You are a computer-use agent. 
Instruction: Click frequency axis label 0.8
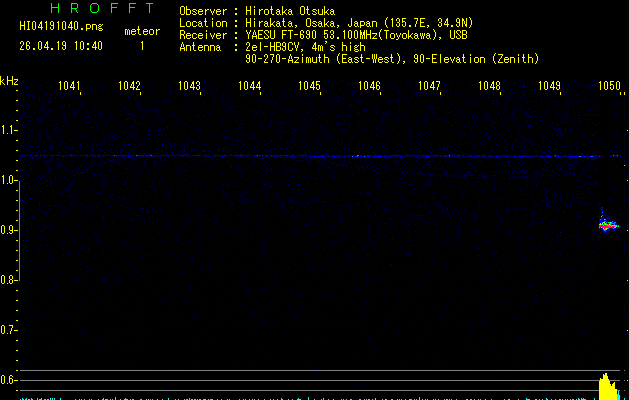(x=8, y=280)
